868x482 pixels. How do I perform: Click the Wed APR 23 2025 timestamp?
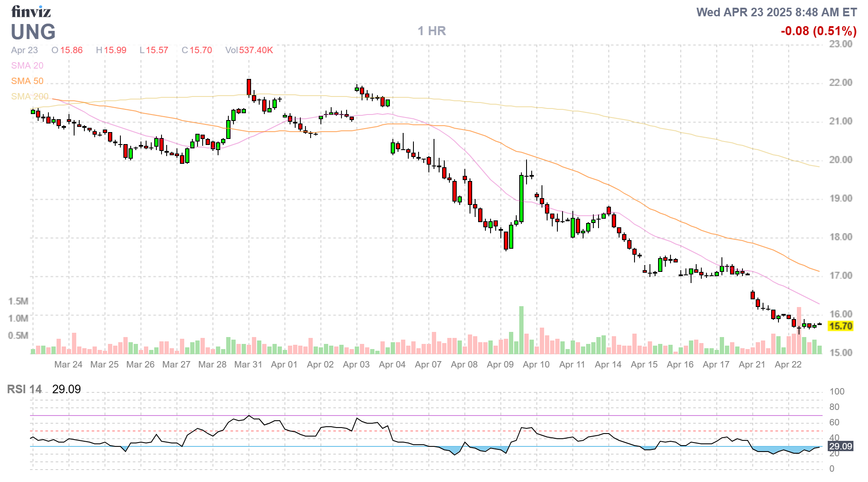tap(776, 12)
